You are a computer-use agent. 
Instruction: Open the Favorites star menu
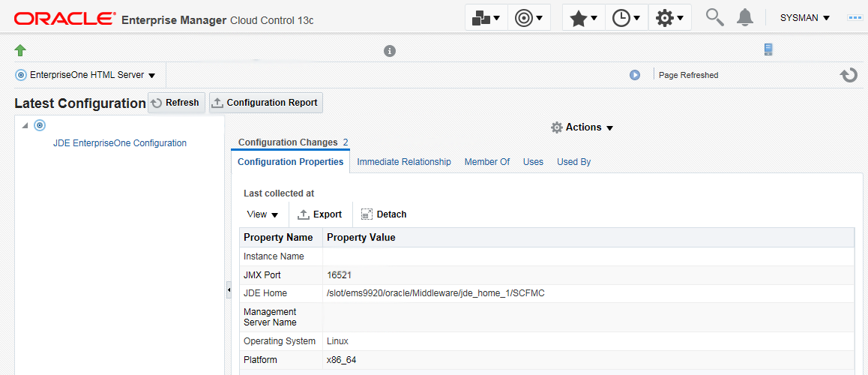(584, 18)
